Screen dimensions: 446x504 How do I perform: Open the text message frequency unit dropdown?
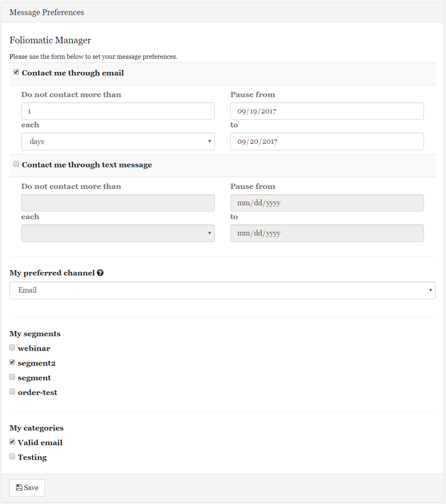[x=118, y=233]
